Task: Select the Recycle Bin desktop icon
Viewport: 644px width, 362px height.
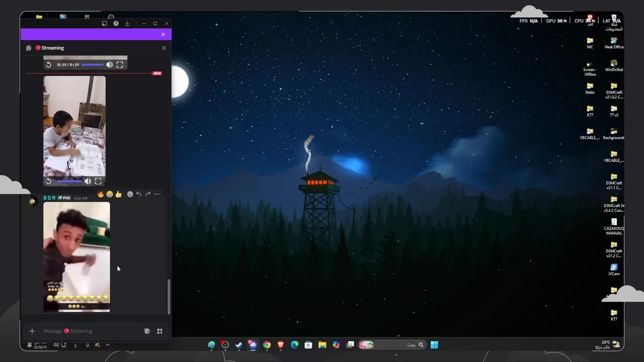Action: (x=614, y=22)
